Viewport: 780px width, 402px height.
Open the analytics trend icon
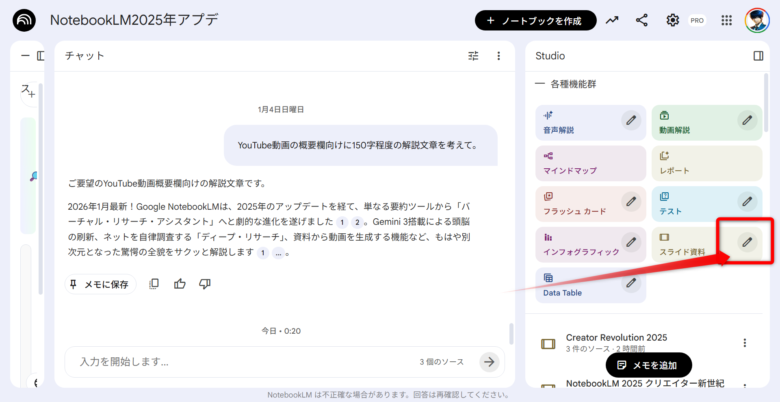(x=612, y=21)
